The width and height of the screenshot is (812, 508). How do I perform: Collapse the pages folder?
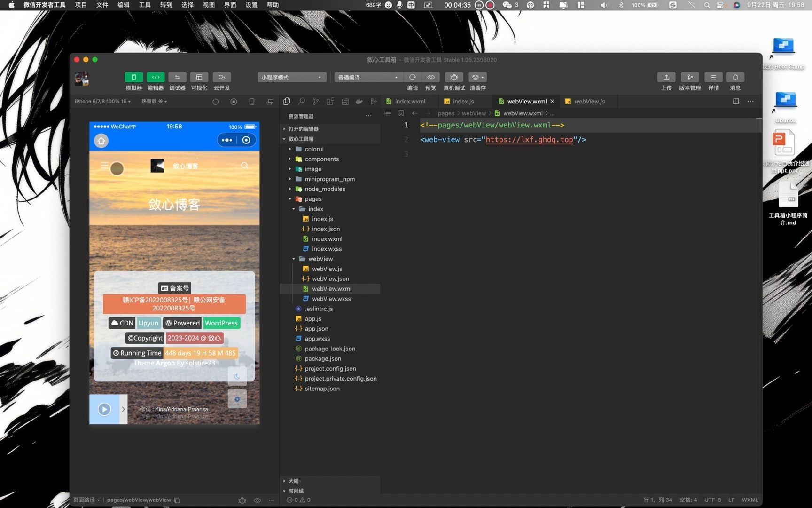329,199
